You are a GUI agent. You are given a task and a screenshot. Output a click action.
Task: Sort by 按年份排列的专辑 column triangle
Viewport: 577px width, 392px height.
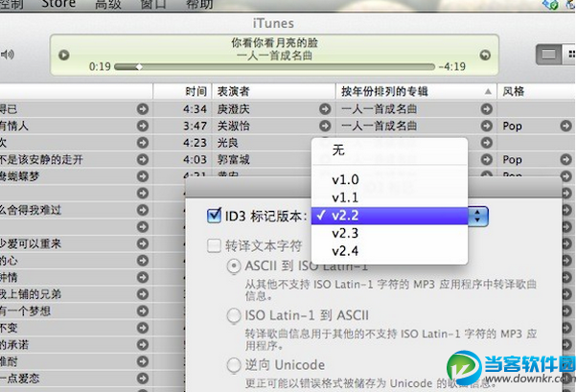point(488,91)
